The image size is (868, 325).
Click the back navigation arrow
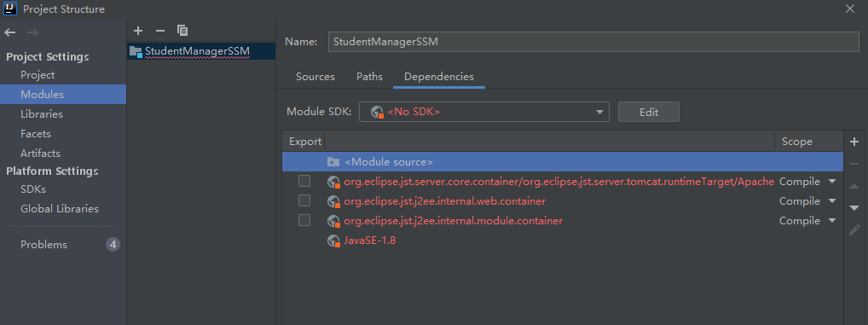pyautogui.click(x=10, y=32)
